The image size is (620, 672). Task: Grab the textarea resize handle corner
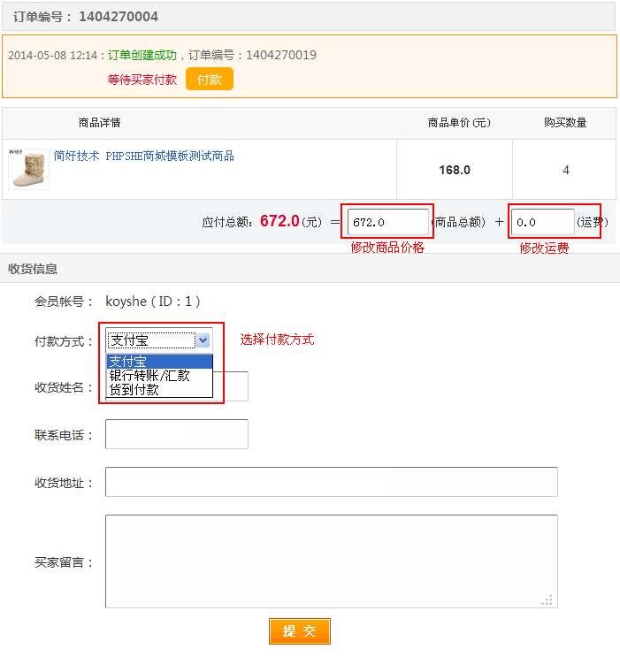pos(548,599)
